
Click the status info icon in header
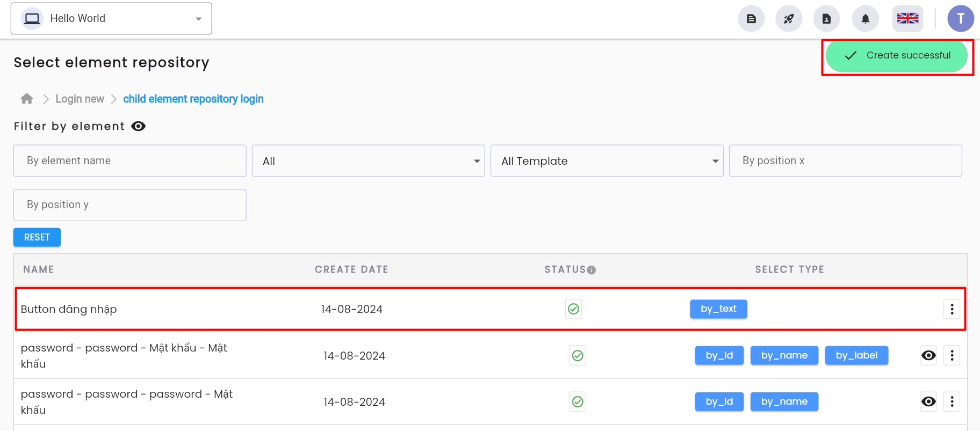click(592, 270)
